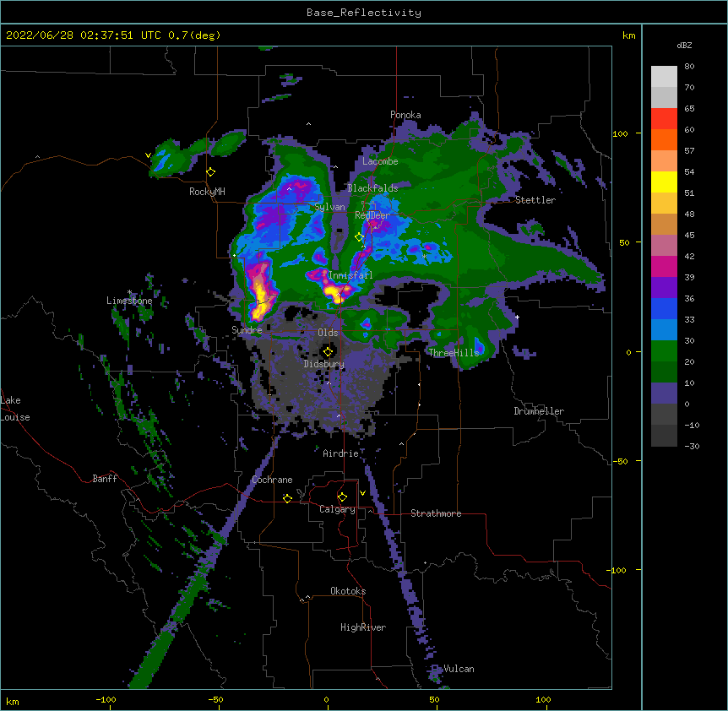Click the Stettler label
Viewport: 728px width, 711px height.
[x=535, y=200]
